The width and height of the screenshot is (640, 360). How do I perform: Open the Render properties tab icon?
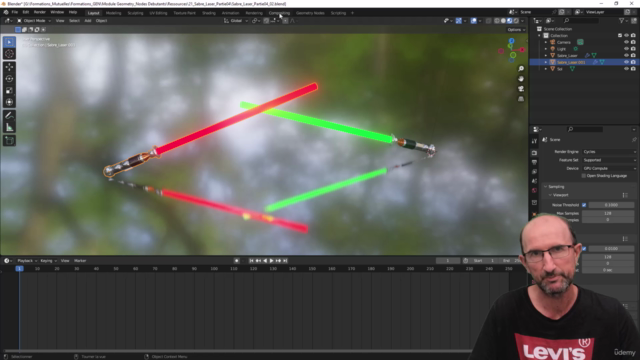534,153
